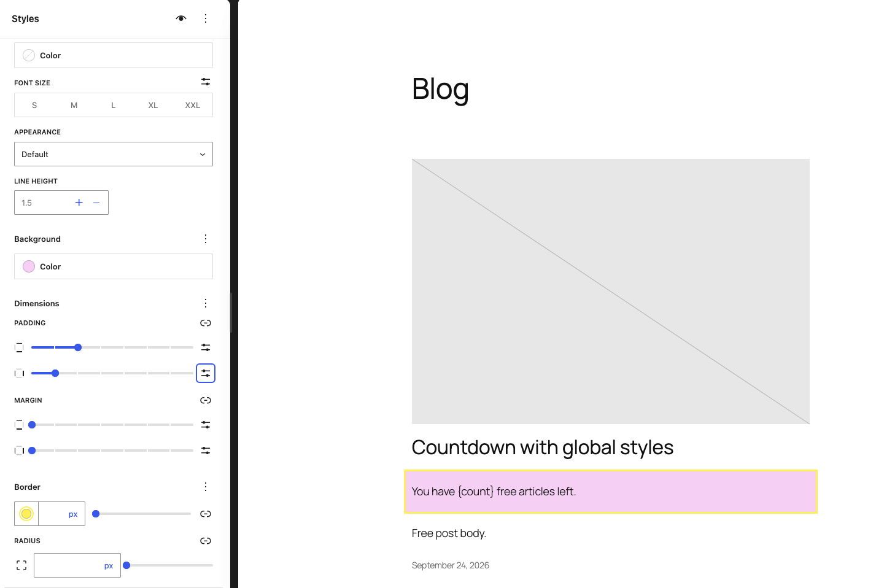Viewport: 884px width, 588px height.
Task: Select font size S
Action: click(x=34, y=105)
